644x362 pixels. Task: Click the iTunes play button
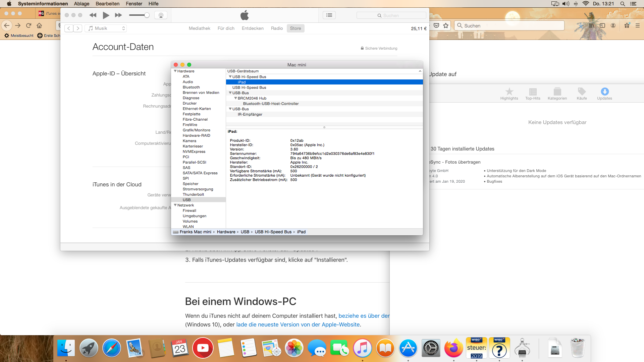(x=106, y=15)
